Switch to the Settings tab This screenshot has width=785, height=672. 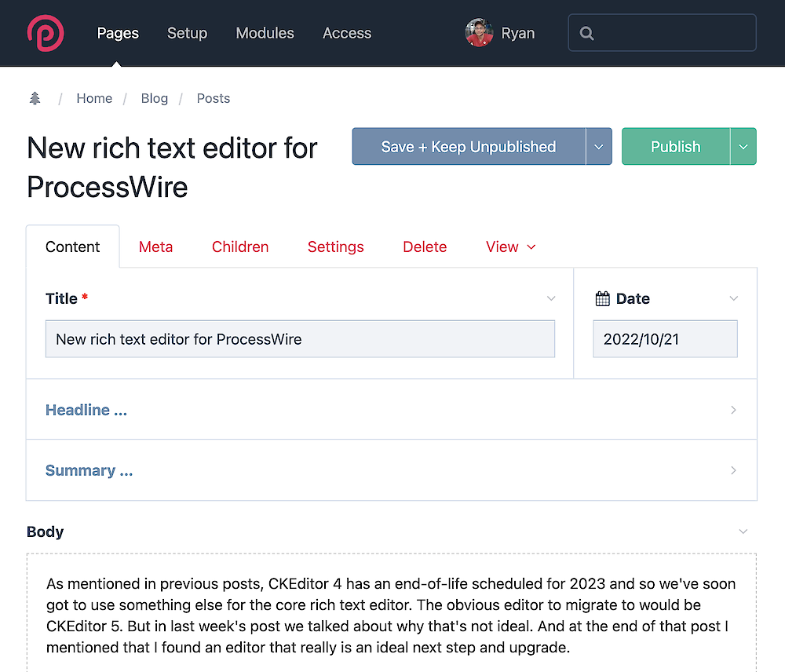[x=335, y=247]
